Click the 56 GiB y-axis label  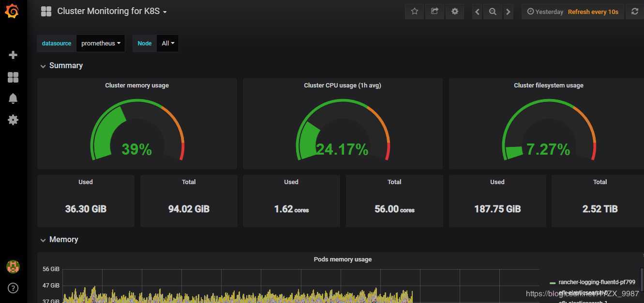51,269
